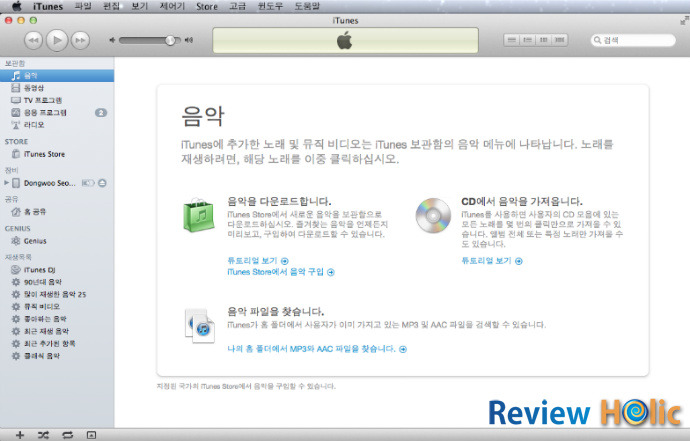Select the 뮤직 비디오 playlist
Image resolution: width=690 pixels, height=441 pixels.
[57, 307]
